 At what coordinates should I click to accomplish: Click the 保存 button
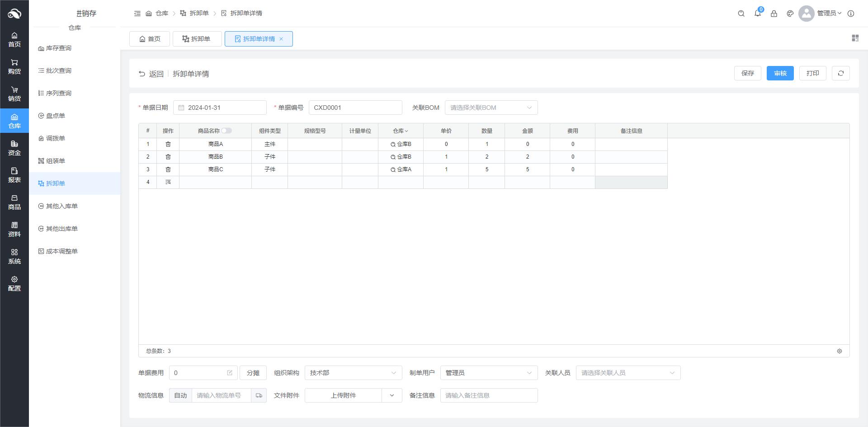747,73
